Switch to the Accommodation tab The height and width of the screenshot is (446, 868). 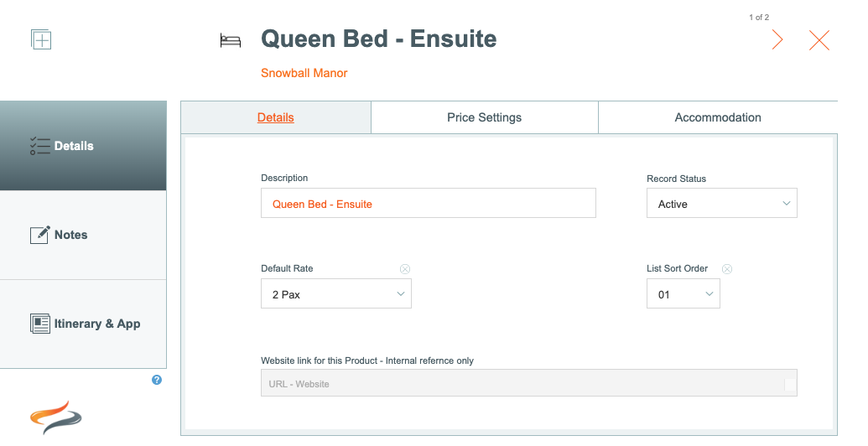coord(718,117)
